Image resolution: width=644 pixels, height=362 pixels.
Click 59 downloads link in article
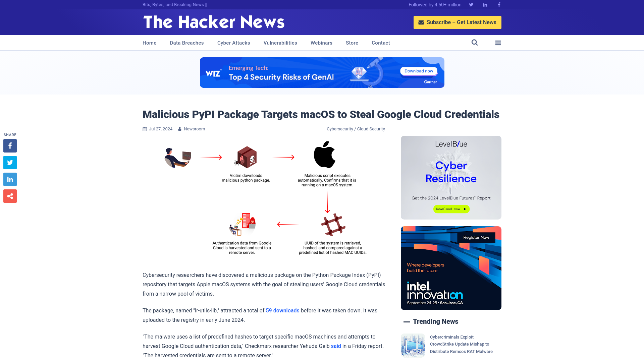[282, 310]
